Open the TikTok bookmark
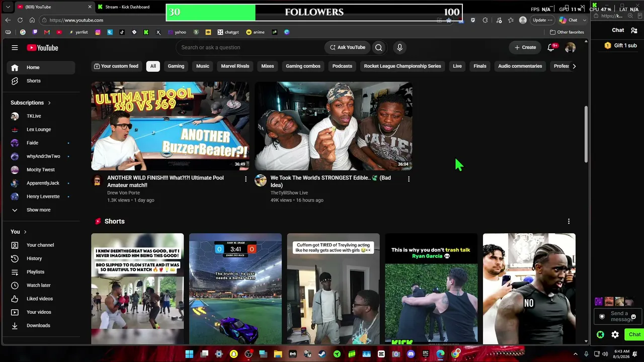The width and height of the screenshot is (644, 362). click(122, 32)
